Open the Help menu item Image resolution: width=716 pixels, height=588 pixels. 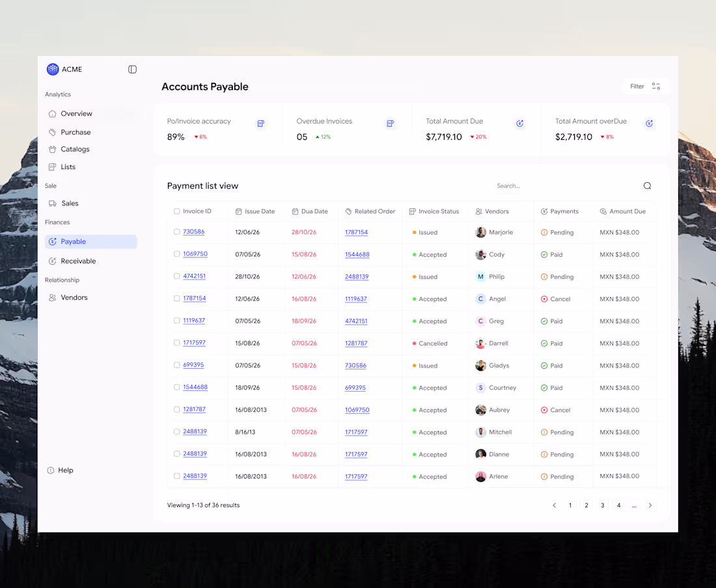point(64,470)
